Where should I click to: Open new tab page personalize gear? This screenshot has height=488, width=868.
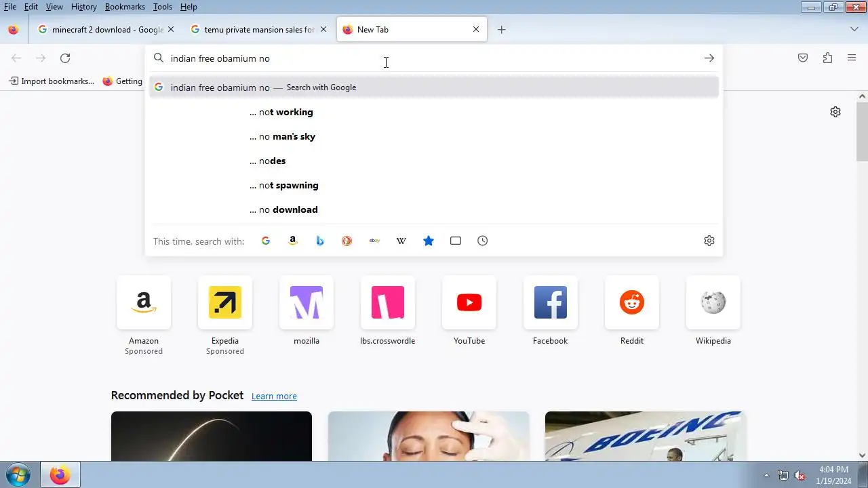click(835, 112)
